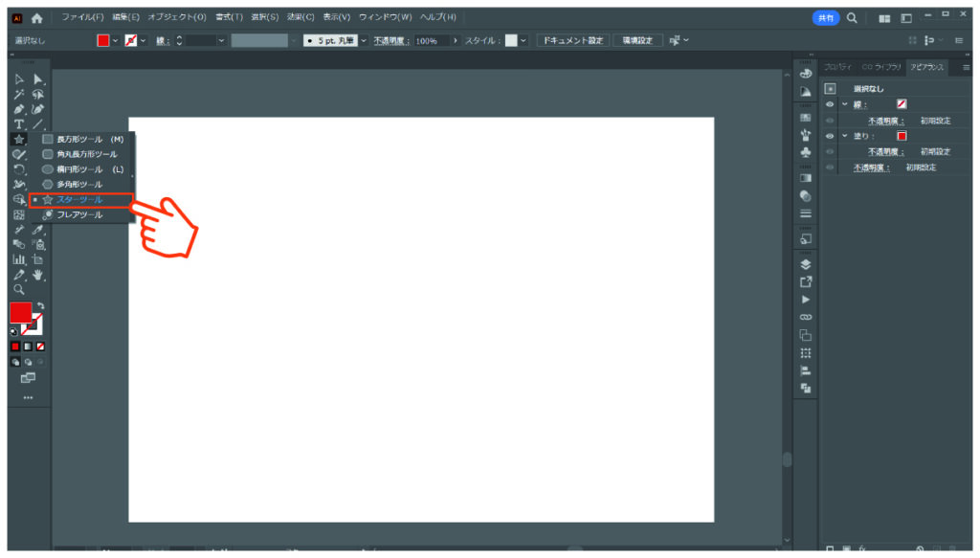Click 線 none swatch in Appearance panel

click(902, 104)
